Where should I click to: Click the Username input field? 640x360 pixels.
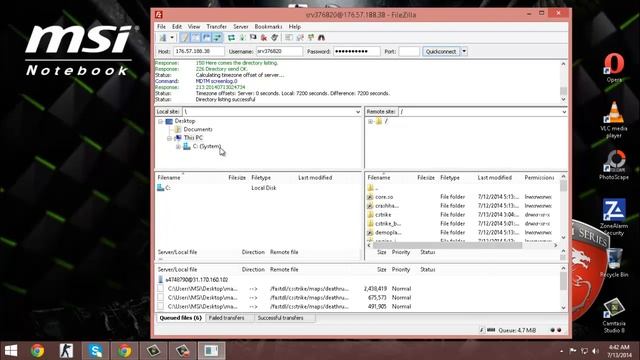279,51
